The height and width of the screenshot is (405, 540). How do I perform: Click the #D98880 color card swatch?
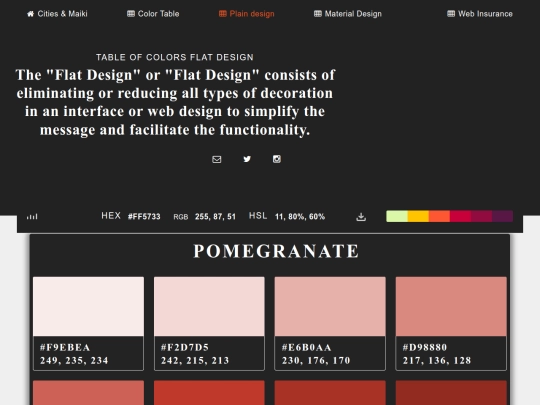451,307
